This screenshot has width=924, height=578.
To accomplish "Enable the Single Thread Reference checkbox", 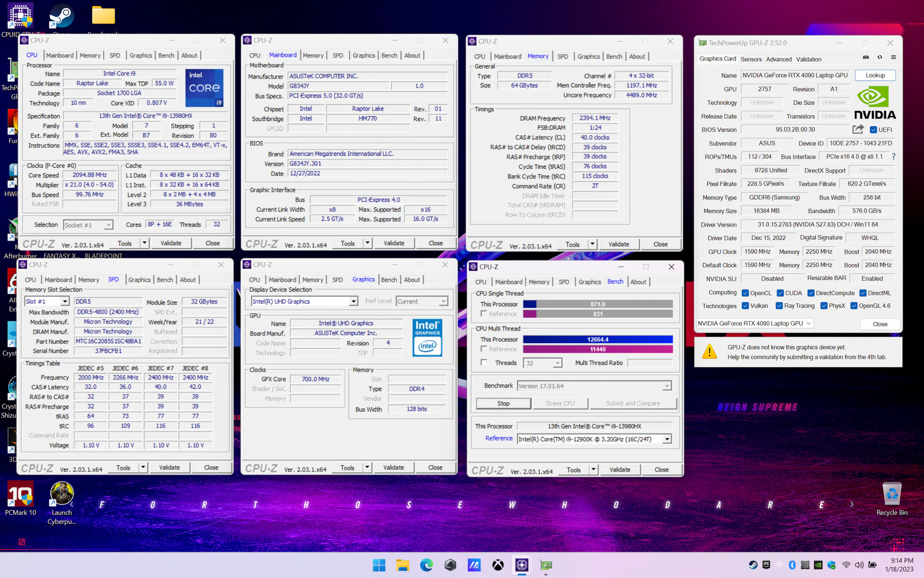I will [x=484, y=313].
